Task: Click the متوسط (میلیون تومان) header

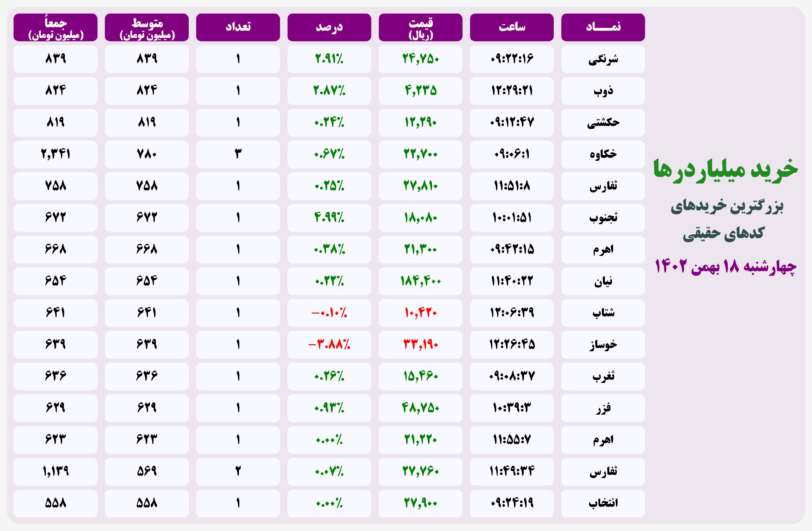Action: click(147, 27)
